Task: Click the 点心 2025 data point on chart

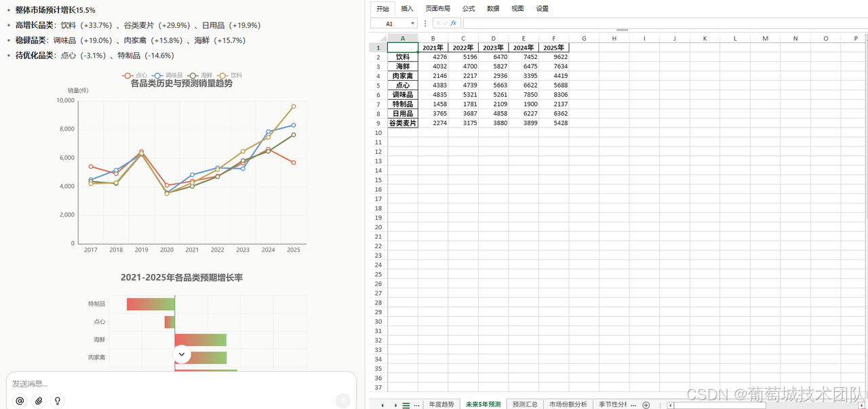Action: [x=294, y=162]
